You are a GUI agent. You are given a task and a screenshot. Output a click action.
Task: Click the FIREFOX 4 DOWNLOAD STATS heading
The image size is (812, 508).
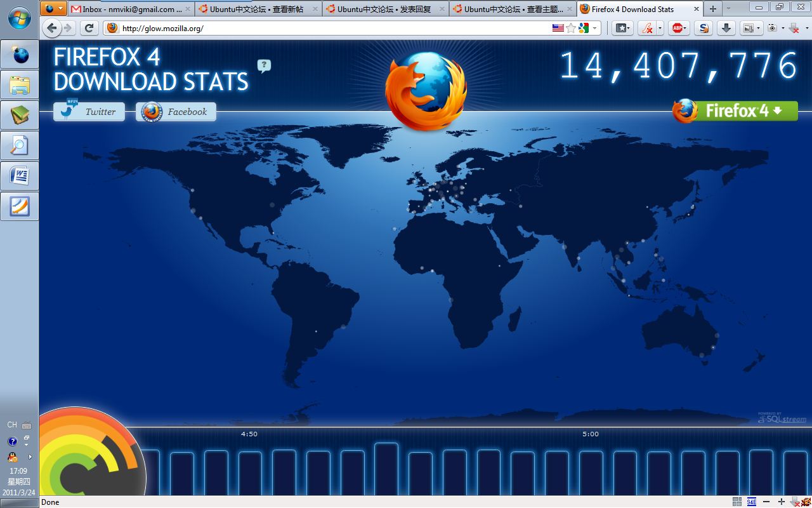click(x=151, y=69)
